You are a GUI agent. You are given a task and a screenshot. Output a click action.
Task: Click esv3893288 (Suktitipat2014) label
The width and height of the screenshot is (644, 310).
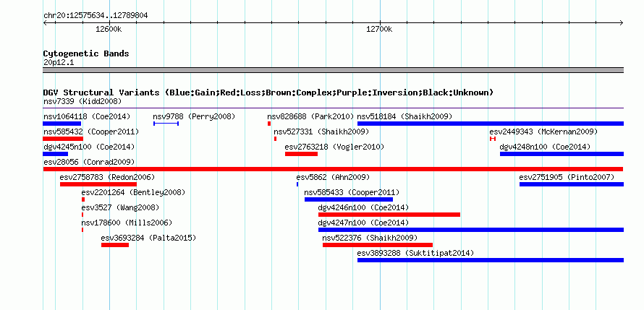click(x=415, y=253)
